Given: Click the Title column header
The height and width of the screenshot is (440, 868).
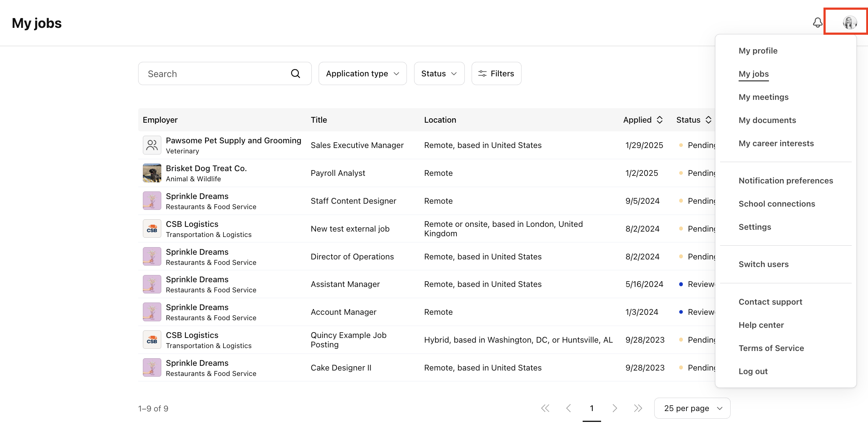Looking at the screenshot, I should [x=319, y=120].
